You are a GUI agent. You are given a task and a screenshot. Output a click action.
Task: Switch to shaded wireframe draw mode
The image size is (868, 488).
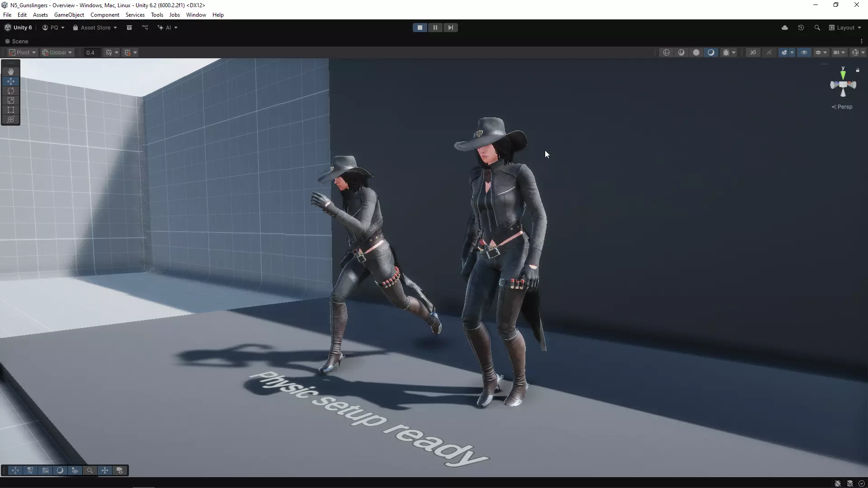[x=681, y=52]
